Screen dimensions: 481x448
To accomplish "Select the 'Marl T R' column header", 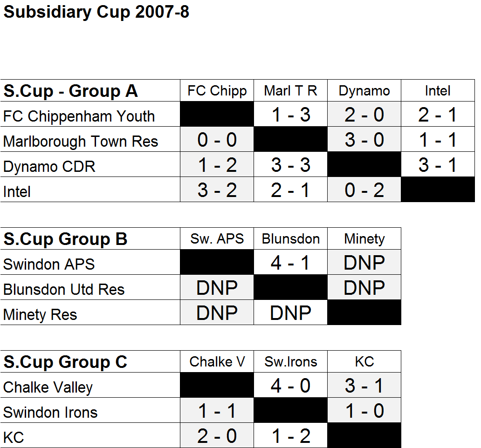I will [x=290, y=91].
